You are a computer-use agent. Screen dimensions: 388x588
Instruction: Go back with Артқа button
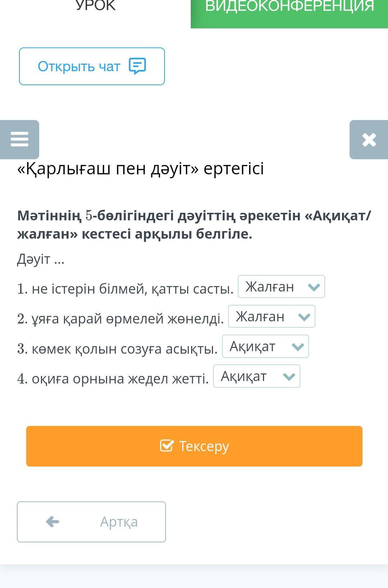pos(91,522)
